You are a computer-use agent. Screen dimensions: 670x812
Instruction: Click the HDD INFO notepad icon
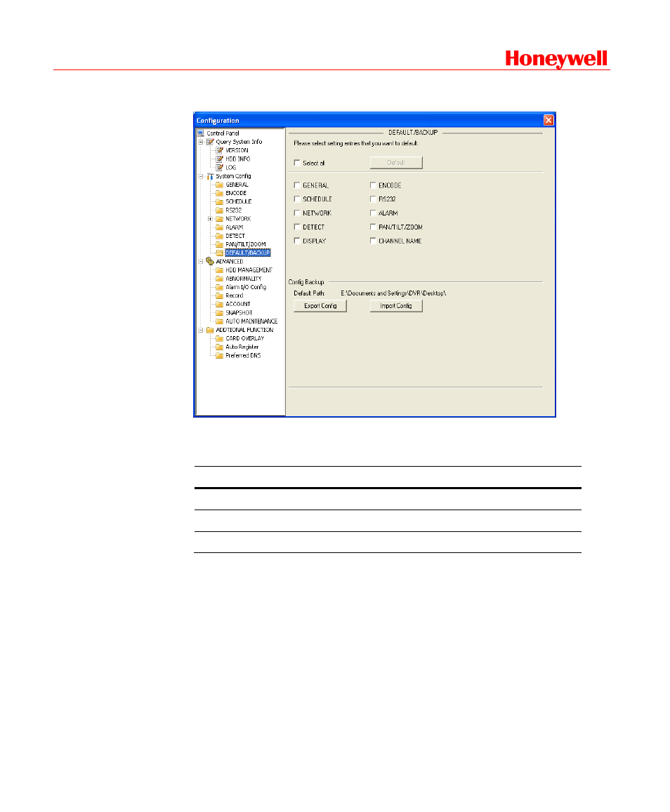[220, 159]
